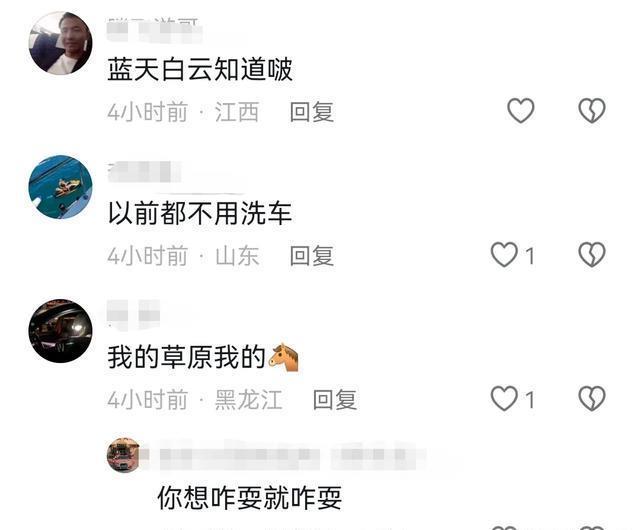Open the dark car avatar of the 黑龙江 commenter
Viewport: 640px width, 530px height.
pos(60,331)
